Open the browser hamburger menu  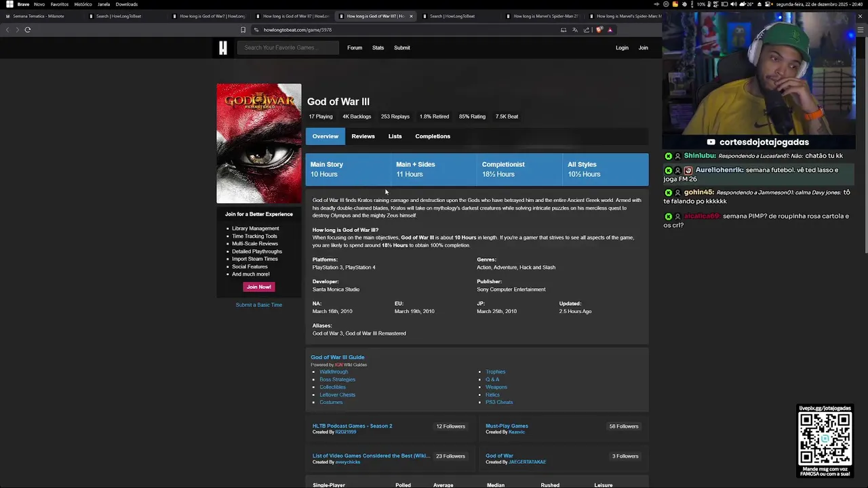(x=861, y=30)
